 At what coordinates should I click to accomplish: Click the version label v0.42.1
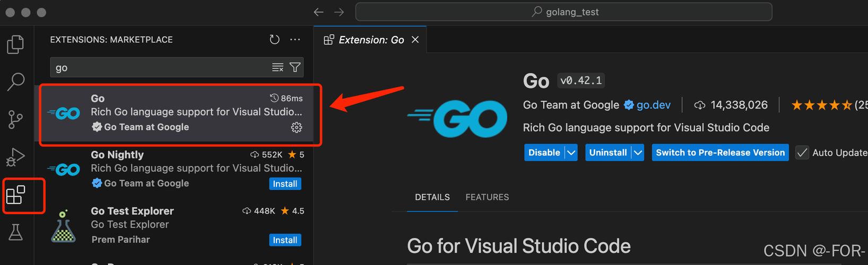pyautogui.click(x=581, y=81)
